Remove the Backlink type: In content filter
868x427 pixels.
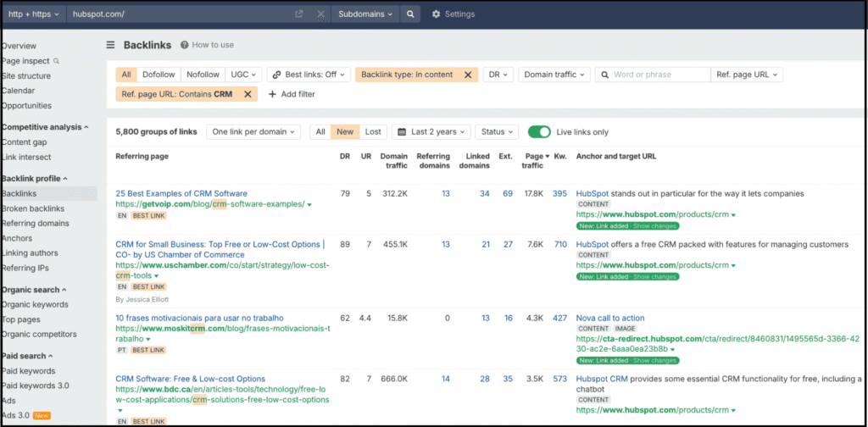pos(468,75)
